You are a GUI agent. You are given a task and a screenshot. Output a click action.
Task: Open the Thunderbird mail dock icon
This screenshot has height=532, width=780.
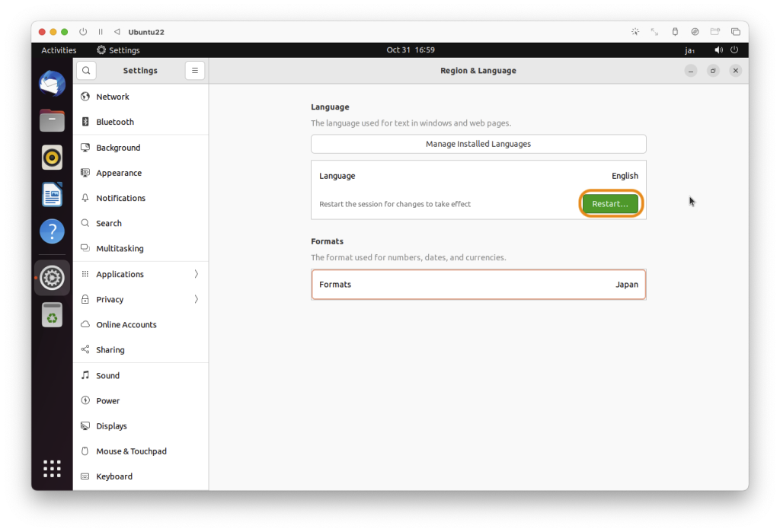point(53,84)
